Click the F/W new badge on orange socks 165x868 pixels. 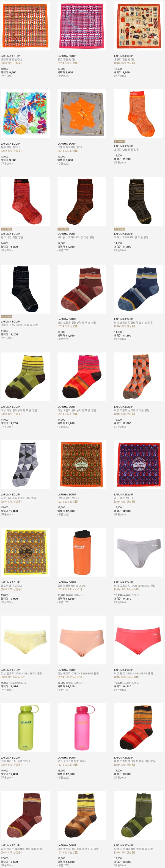120,142
